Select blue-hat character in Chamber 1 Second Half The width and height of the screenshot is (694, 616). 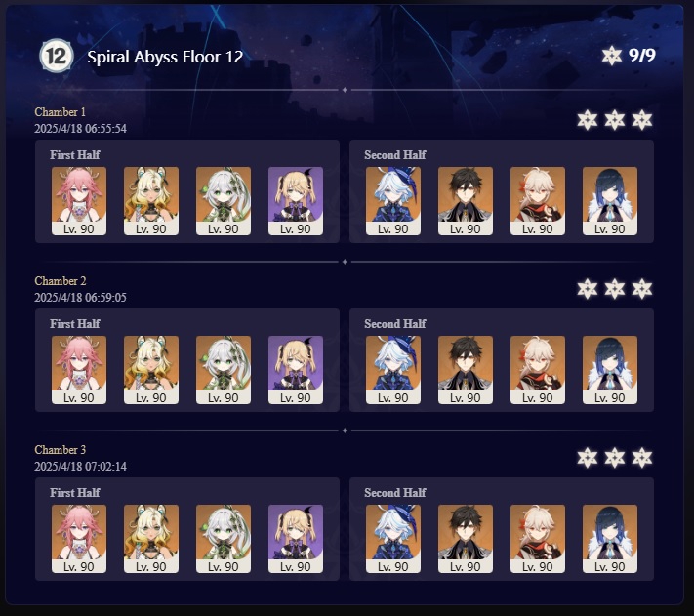tap(393, 201)
